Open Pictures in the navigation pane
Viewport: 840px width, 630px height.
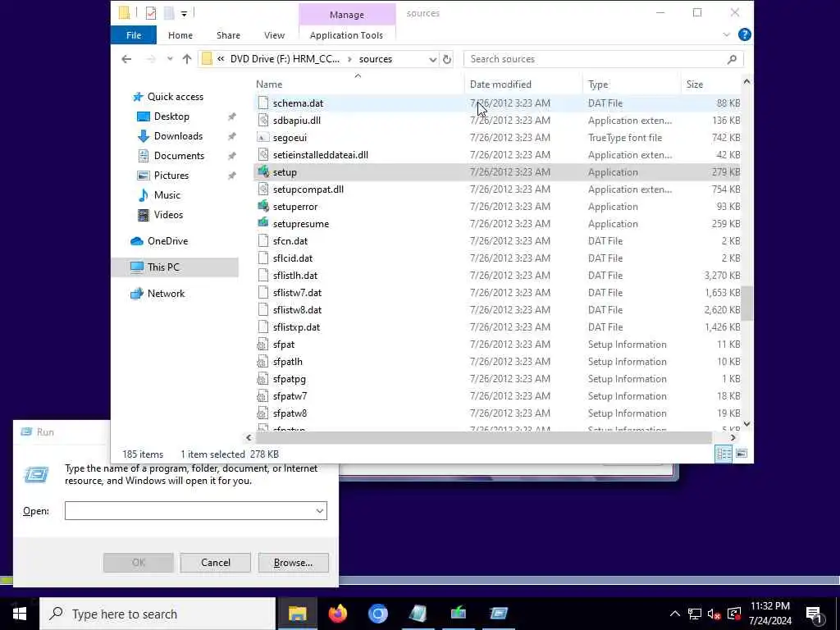[x=171, y=176]
